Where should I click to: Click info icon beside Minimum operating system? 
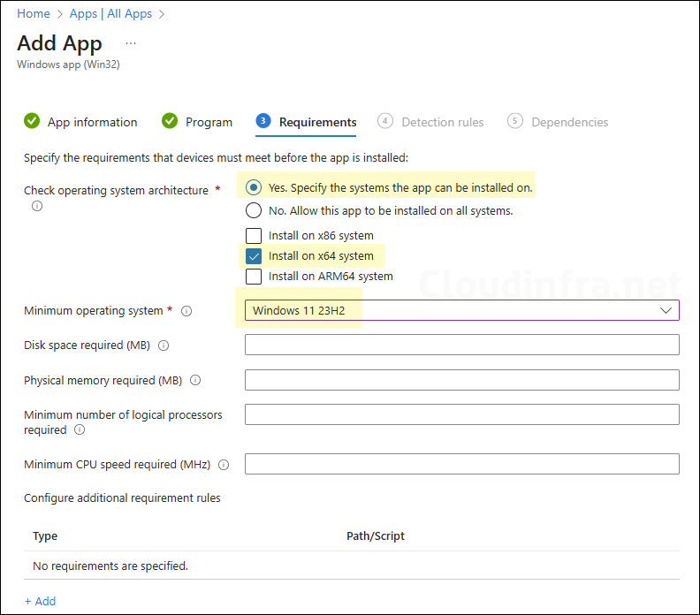click(186, 311)
